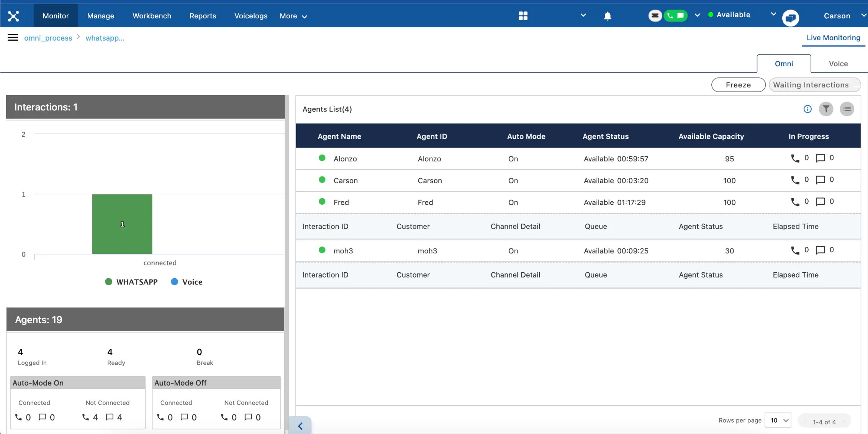Collapse panel with the left arrow
Screen dimensions: 868x434
(x=300, y=426)
